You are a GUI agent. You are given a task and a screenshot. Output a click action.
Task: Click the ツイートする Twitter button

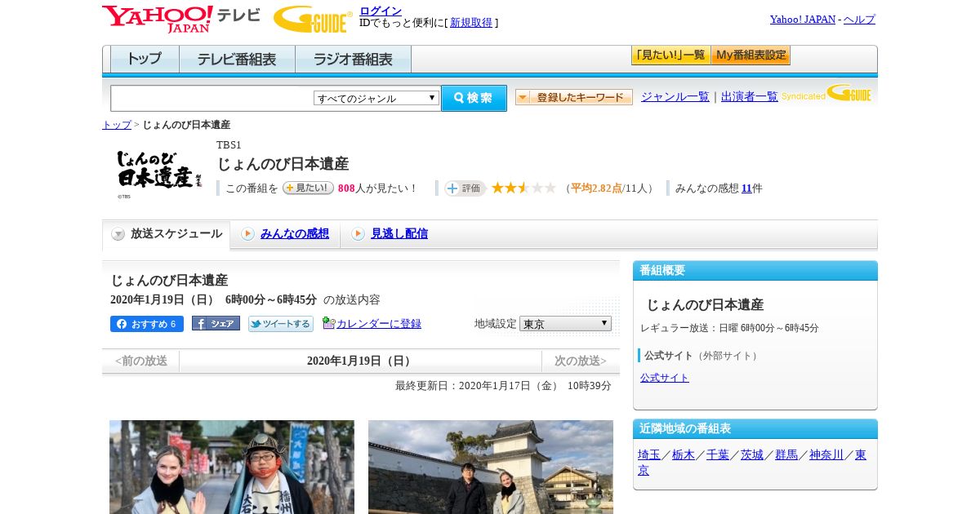[x=281, y=324]
